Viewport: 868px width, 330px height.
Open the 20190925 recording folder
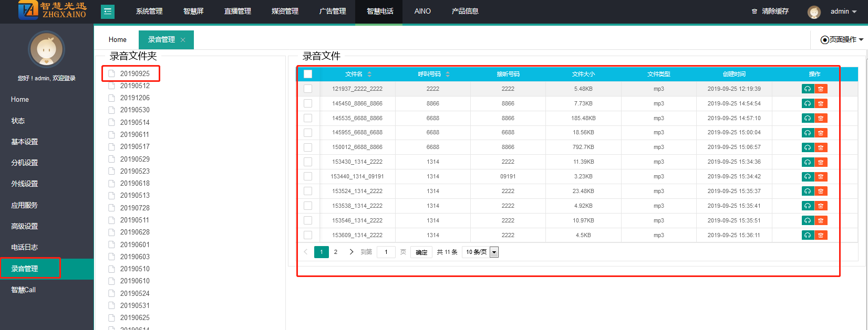135,74
